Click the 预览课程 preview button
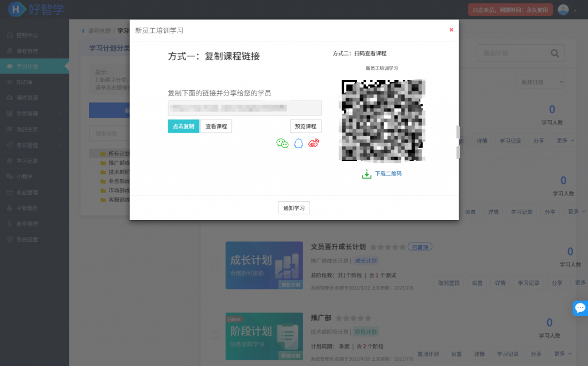 coord(305,126)
